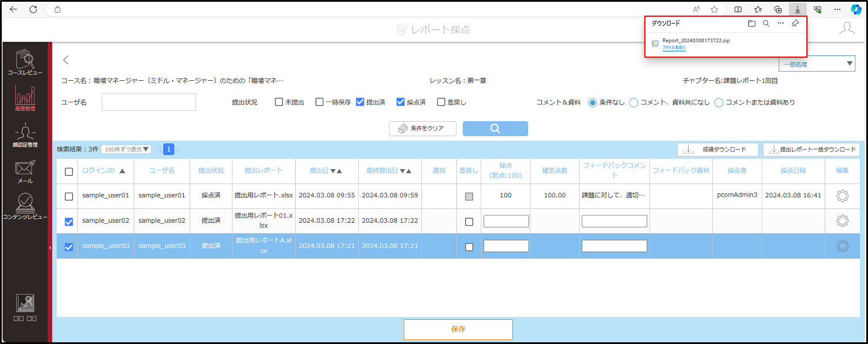Screen dimensions: 868x344
Task: Toggle the 未提出 checkbox
Action: point(279,102)
